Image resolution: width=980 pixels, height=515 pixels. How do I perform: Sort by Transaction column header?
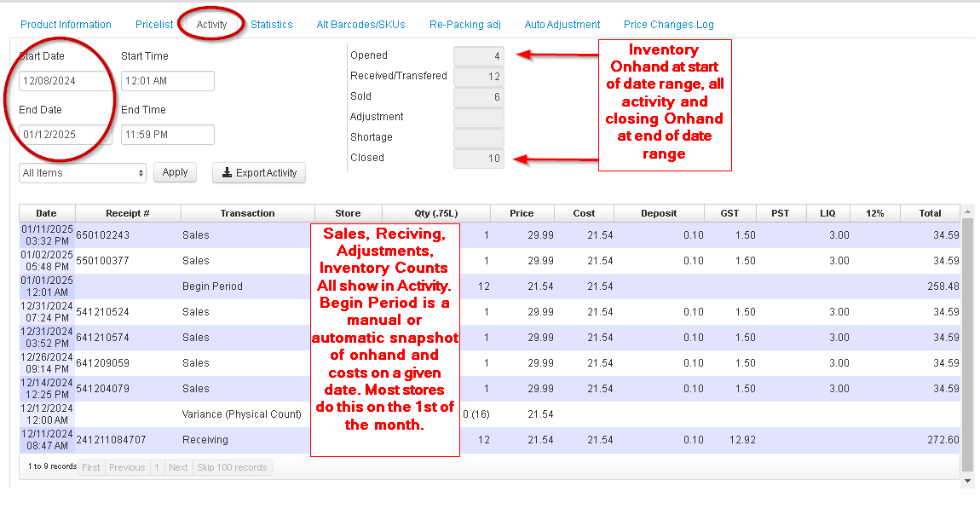[x=248, y=213]
